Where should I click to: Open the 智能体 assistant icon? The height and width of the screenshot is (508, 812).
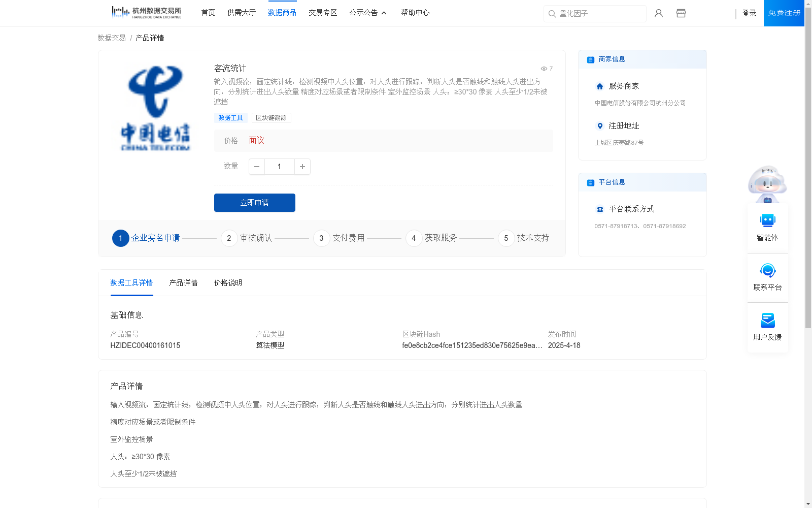[767, 220]
